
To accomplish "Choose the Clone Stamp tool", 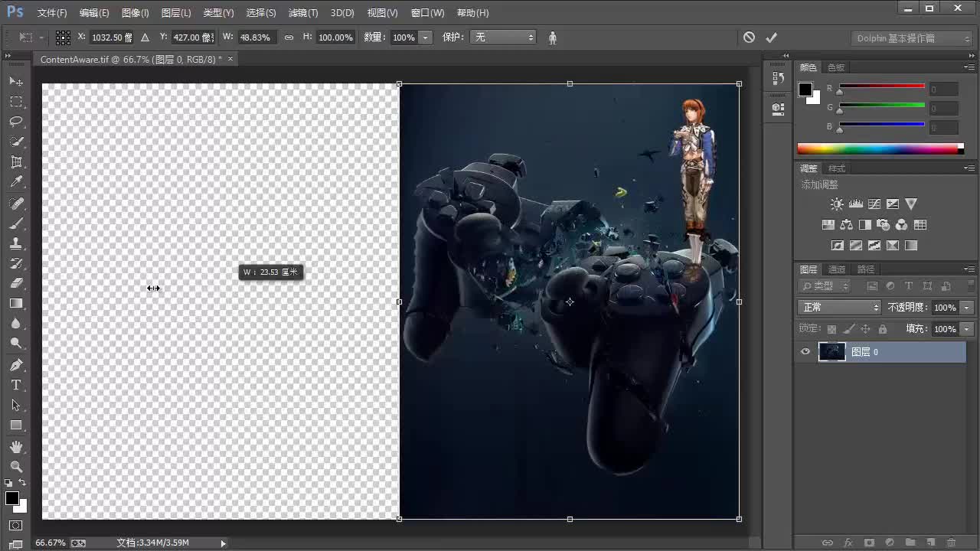I will pyautogui.click(x=17, y=243).
